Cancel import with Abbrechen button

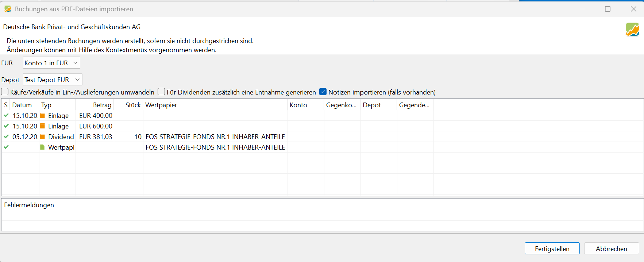click(x=611, y=248)
